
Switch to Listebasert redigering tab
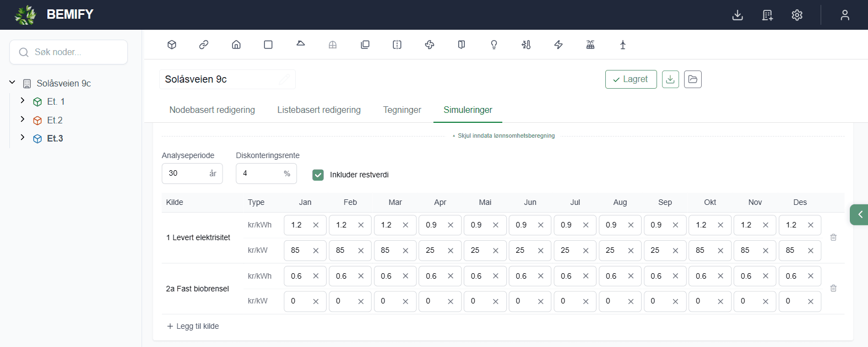pyautogui.click(x=319, y=110)
